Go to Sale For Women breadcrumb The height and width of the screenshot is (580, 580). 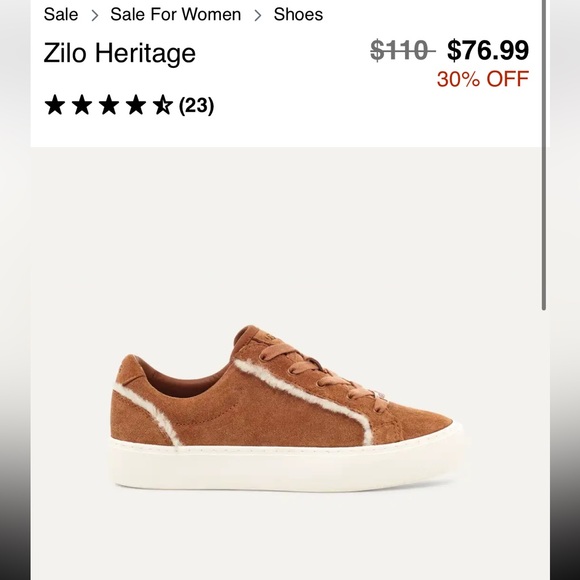click(175, 15)
